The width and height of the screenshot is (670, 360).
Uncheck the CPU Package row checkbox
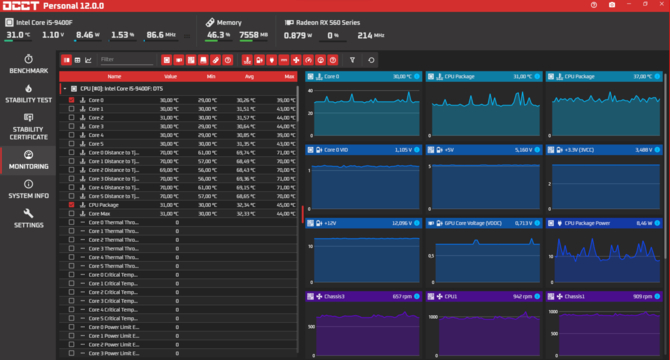coord(71,205)
